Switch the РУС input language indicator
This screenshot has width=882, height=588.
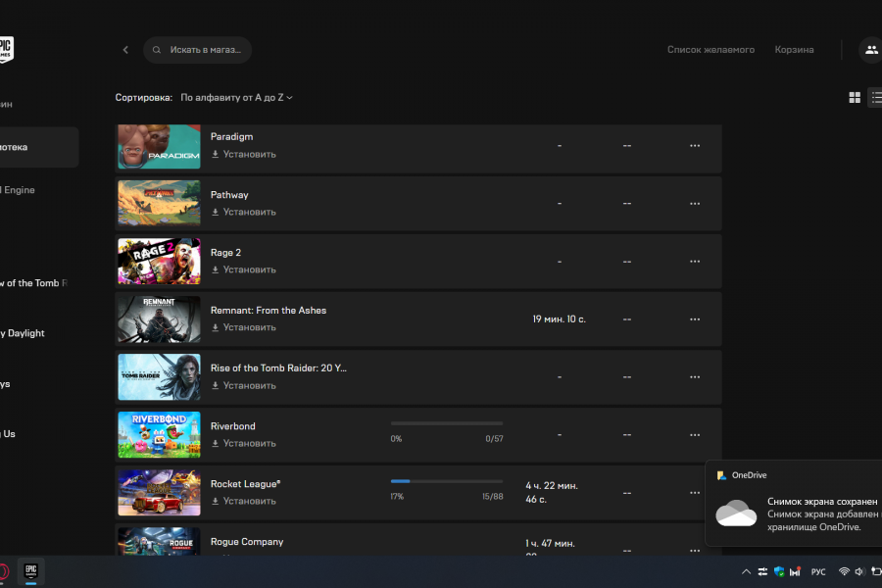818,572
